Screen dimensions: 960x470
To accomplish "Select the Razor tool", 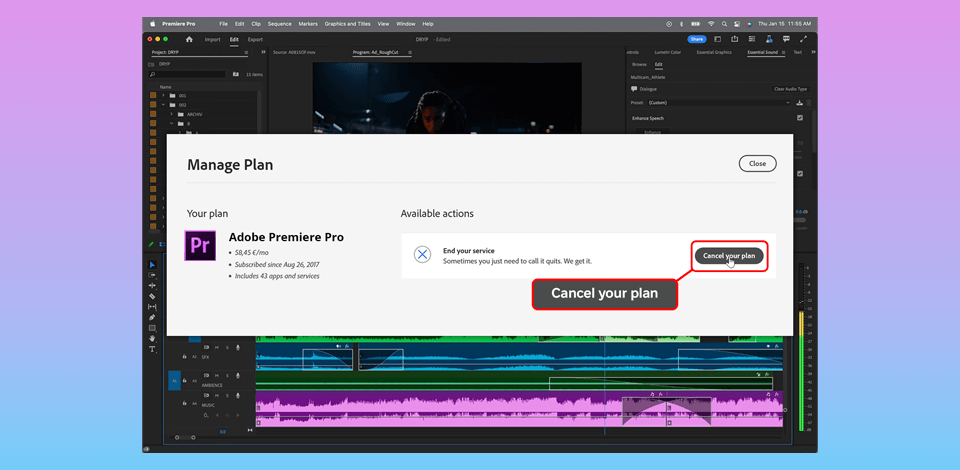I will tap(152, 297).
